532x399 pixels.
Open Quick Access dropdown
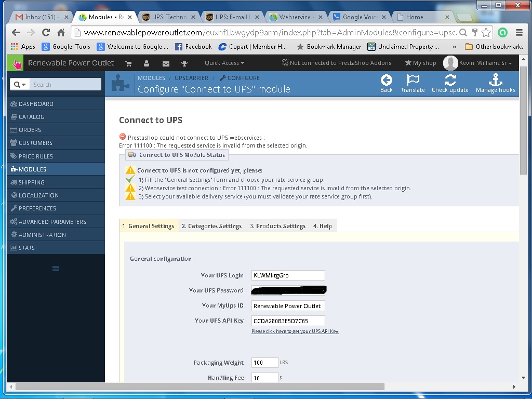(x=224, y=63)
